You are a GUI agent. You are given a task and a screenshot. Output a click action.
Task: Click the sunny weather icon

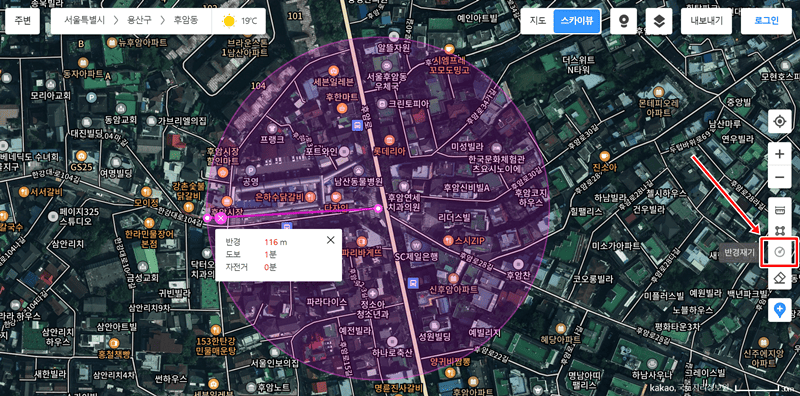coord(229,21)
